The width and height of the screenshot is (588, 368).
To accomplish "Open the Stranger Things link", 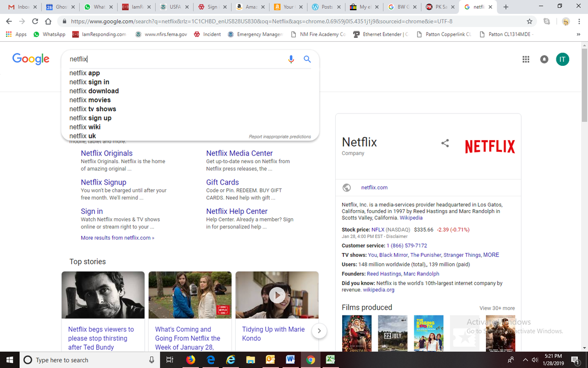I will point(462,255).
